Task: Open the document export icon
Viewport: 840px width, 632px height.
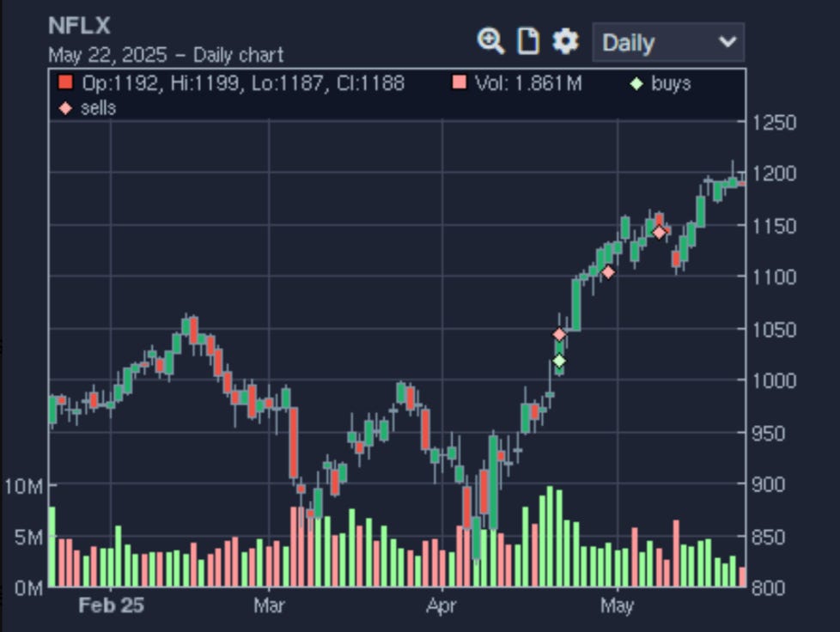Action: coord(527,41)
